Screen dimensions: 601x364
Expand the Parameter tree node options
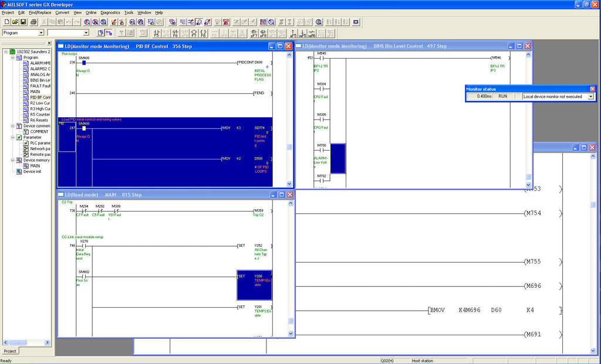pos(12,137)
